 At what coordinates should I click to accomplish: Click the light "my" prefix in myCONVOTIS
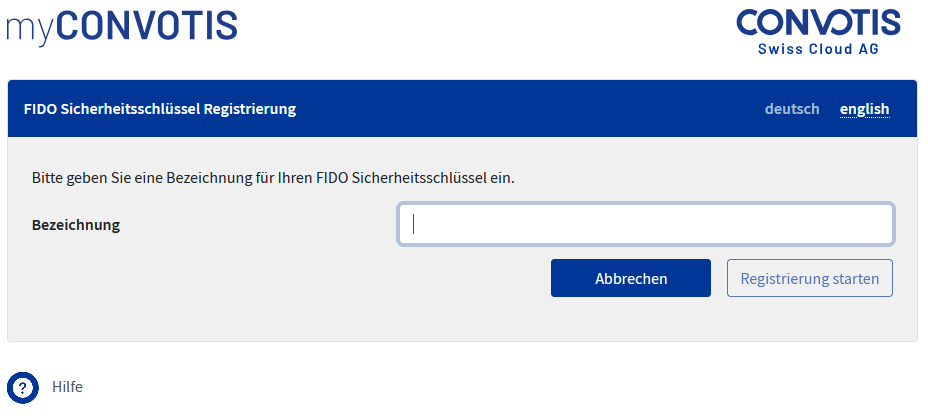coord(30,27)
